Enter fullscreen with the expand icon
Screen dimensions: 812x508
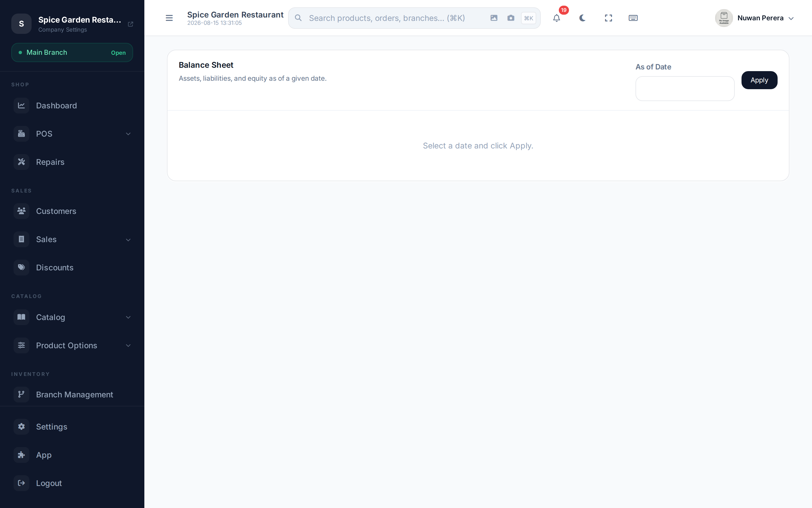tap(608, 18)
